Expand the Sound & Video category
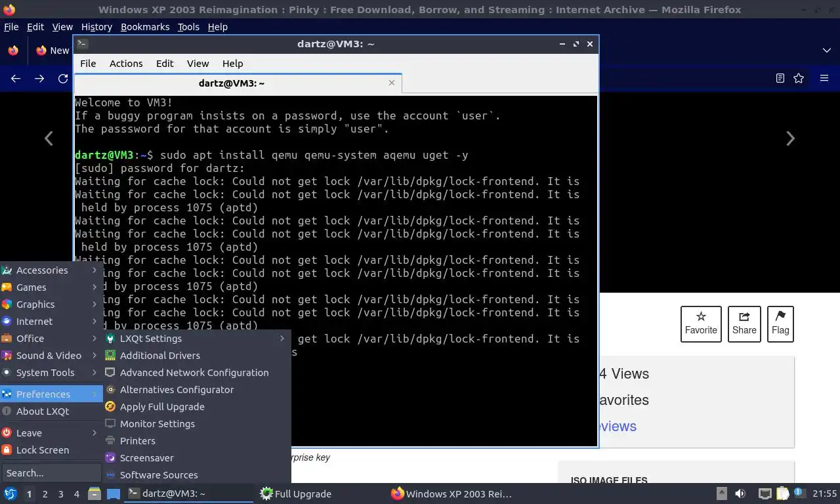The width and height of the screenshot is (840, 504). click(51, 356)
